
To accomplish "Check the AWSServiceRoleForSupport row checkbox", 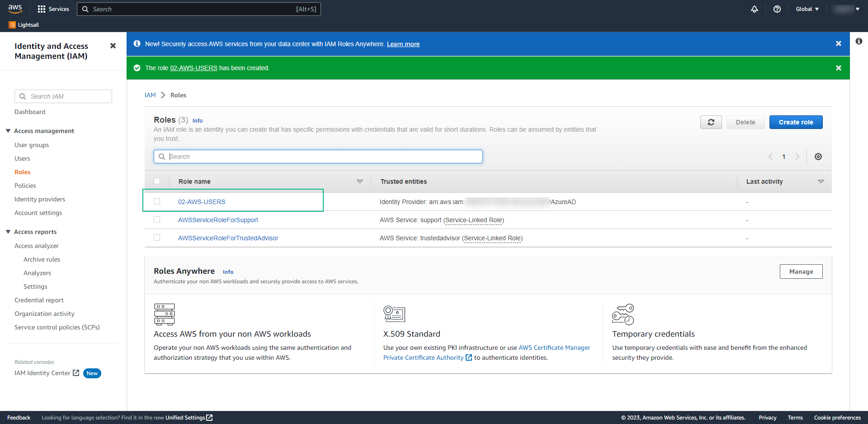I will [x=157, y=219].
